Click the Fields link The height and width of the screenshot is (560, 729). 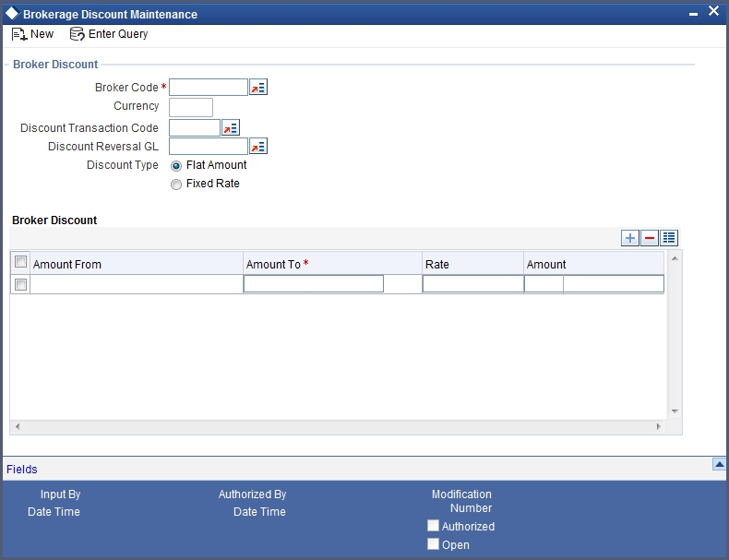tap(22, 470)
